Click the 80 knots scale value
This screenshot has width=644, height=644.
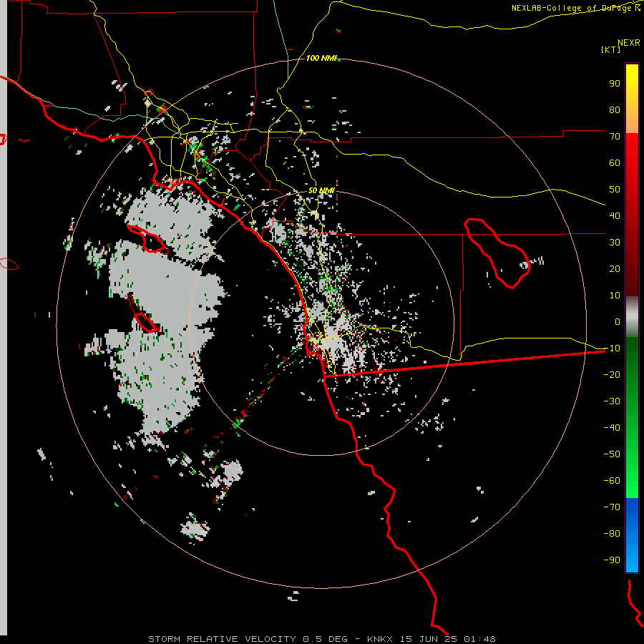coord(615,110)
